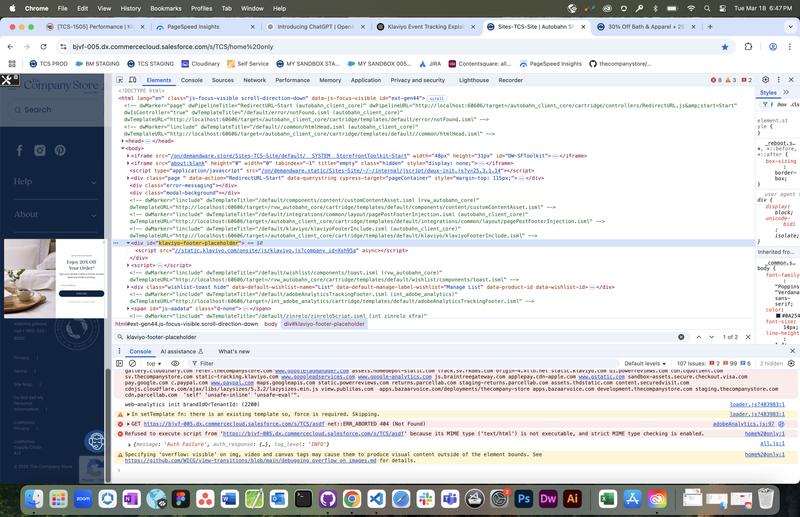The height and width of the screenshot is (517, 800).
Task: Open DevTools settings gear icon
Action: point(765,80)
